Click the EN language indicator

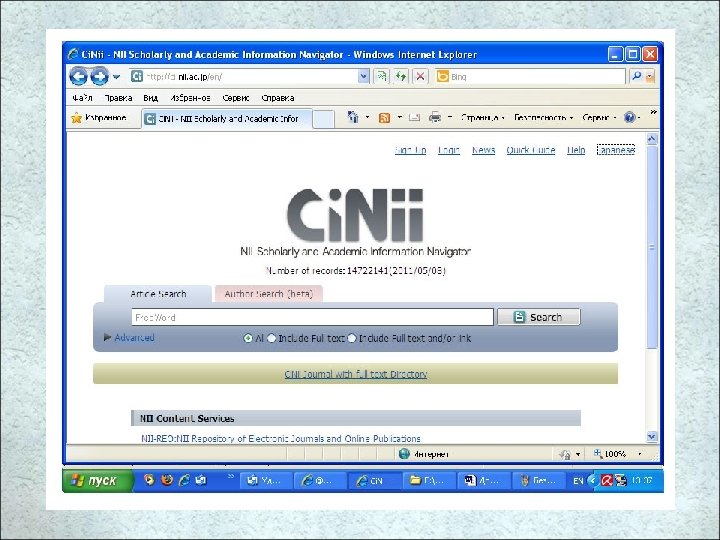pos(578,481)
